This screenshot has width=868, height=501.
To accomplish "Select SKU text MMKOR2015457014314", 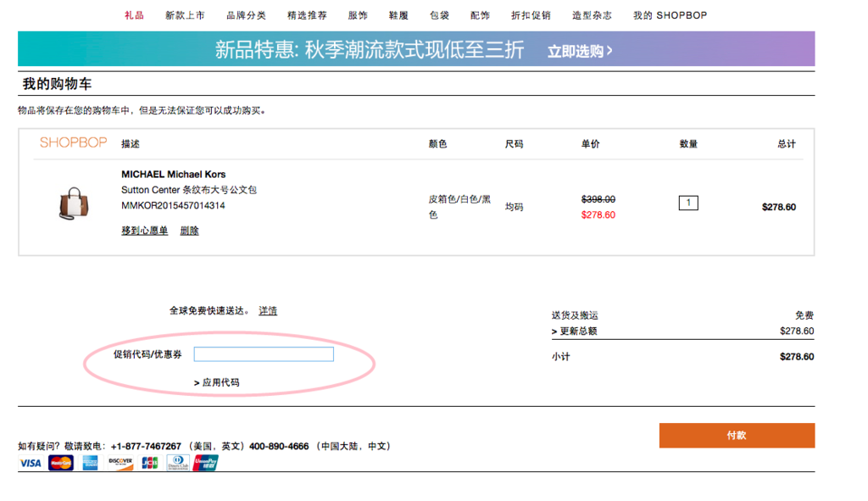I will click(173, 205).
